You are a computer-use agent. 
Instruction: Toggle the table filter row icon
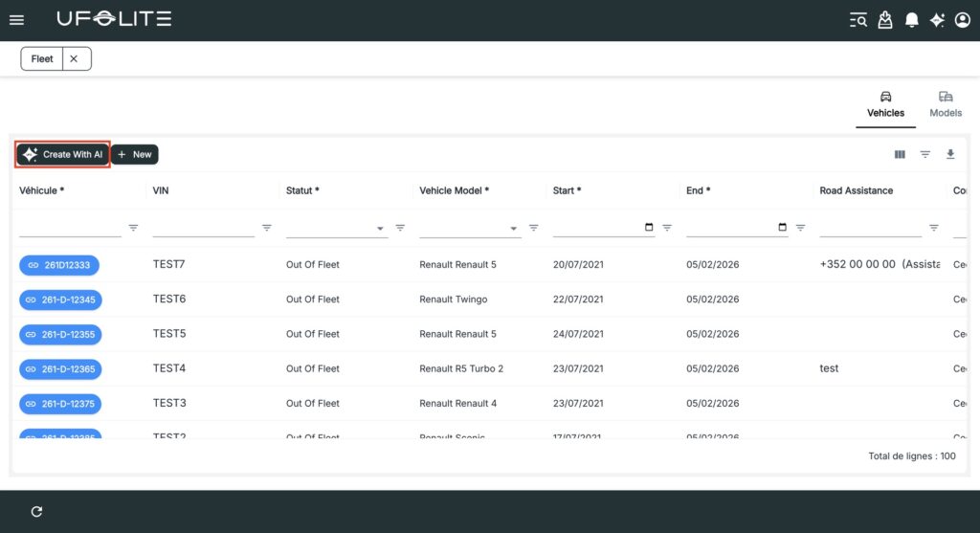pyautogui.click(x=925, y=154)
